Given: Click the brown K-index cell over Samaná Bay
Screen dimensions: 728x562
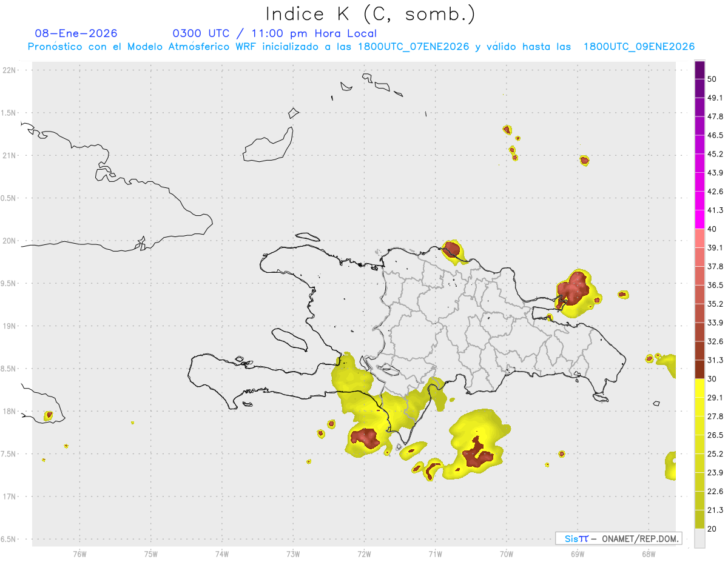Looking at the screenshot, I should tap(573, 289).
